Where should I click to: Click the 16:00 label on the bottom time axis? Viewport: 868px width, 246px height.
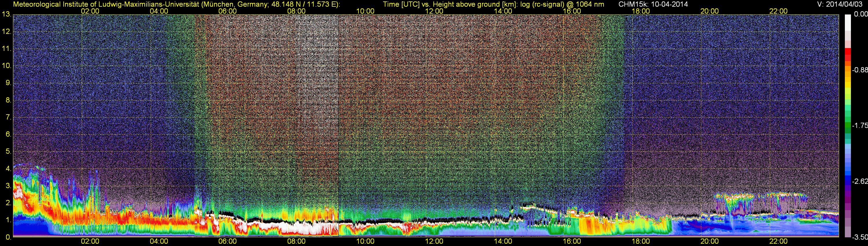[572, 242]
